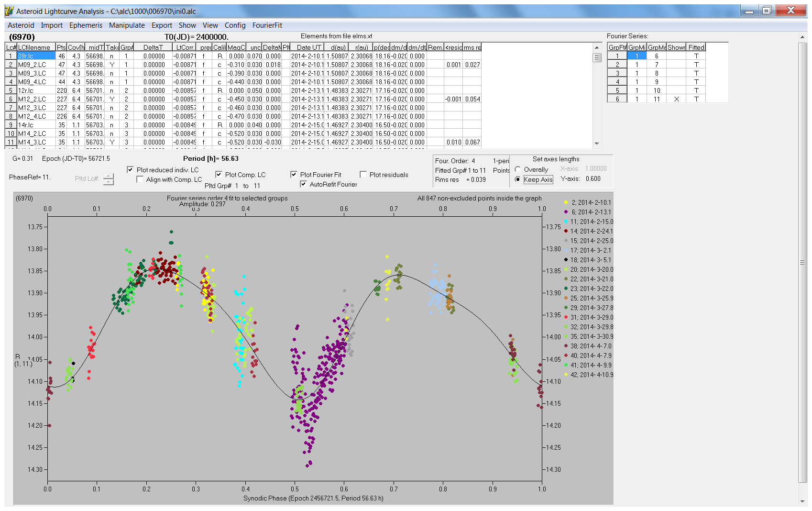Click main window scroll down arrow
Viewport: 812px width, 511px height.
tap(802, 501)
